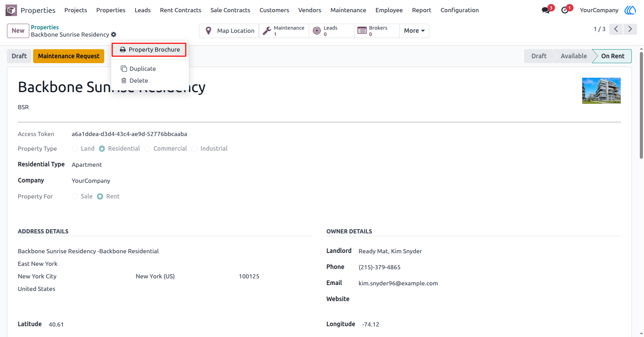Open the Properties app home icon
644x337 pixels.
pyautogui.click(x=11, y=10)
